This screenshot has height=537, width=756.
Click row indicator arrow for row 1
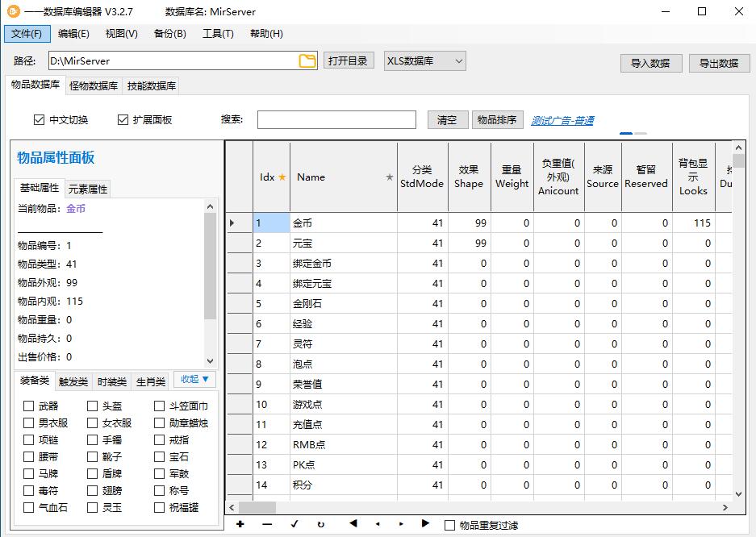(232, 223)
